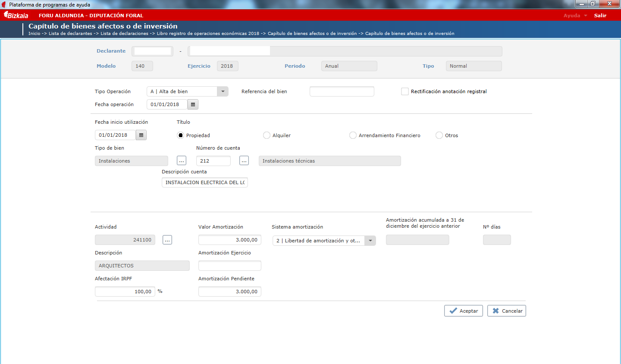Expand the Tipo Operación dropdown
This screenshot has width=621, height=364.
tap(223, 91)
